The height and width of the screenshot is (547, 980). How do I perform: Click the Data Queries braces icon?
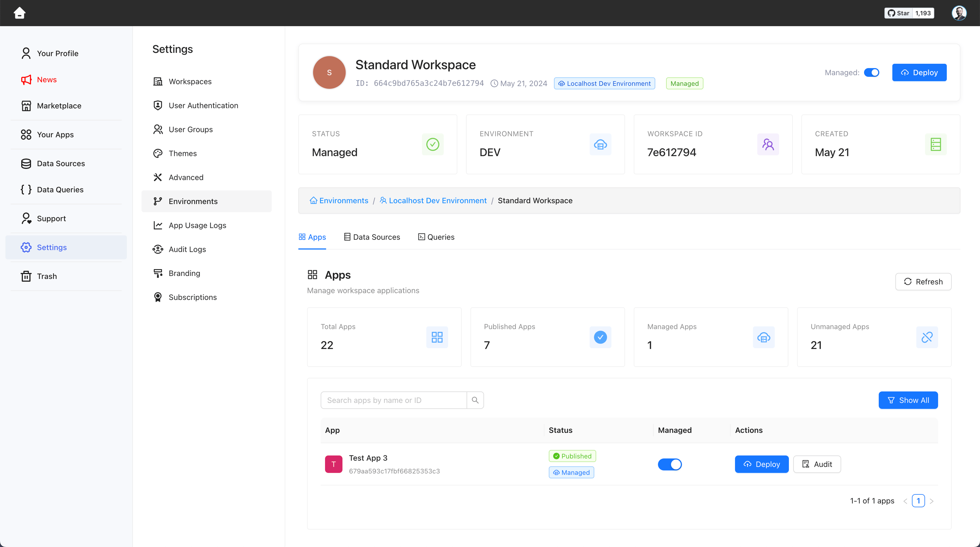[26, 190]
